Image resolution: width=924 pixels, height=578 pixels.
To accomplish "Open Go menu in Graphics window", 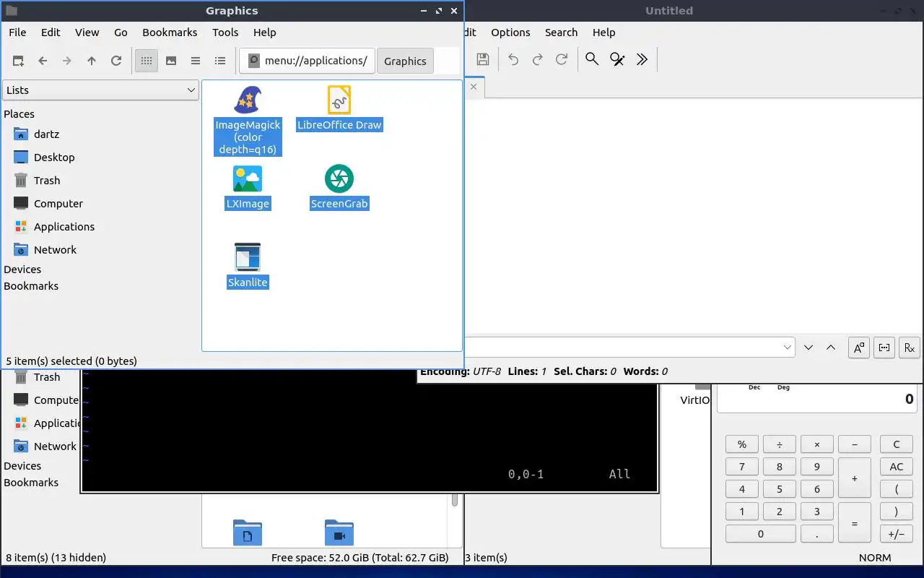I will point(121,33).
